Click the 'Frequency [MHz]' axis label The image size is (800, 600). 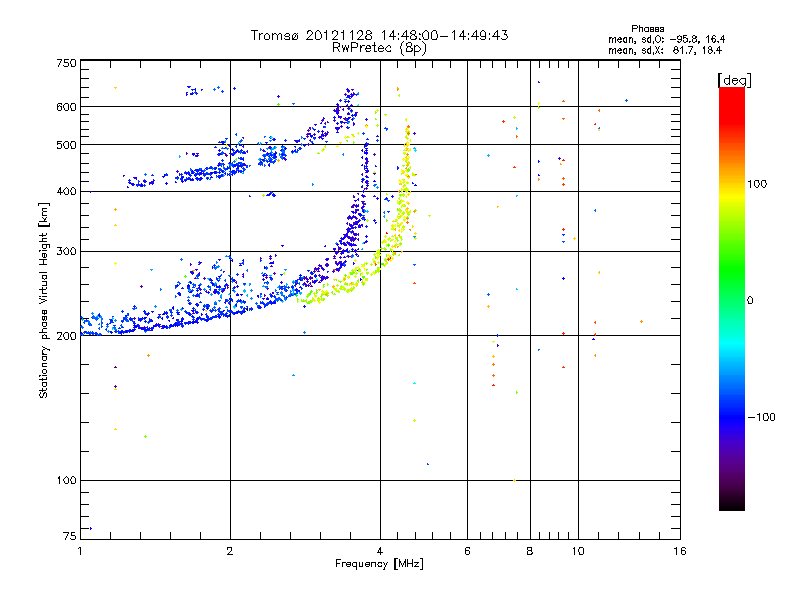379,564
